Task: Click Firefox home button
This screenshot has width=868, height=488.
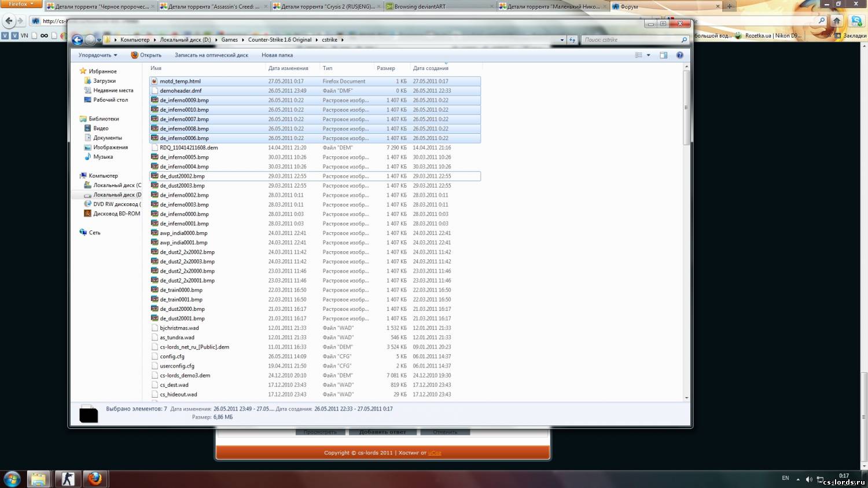Action: tap(837, 20)
